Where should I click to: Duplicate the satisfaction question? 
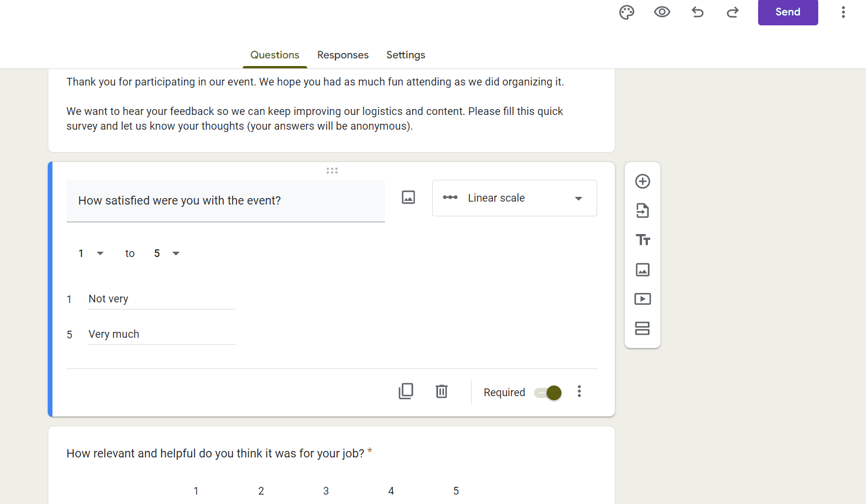point(406,391)
